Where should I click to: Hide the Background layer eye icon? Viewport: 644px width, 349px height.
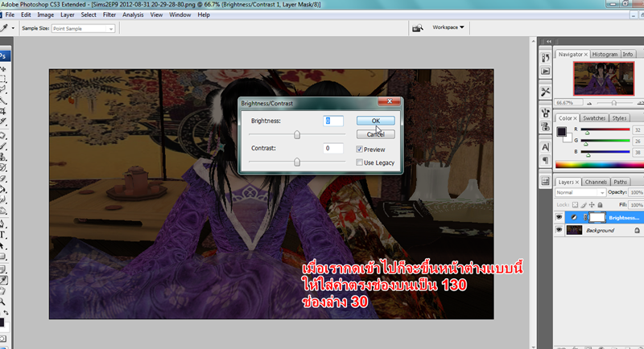click(559, 230)
